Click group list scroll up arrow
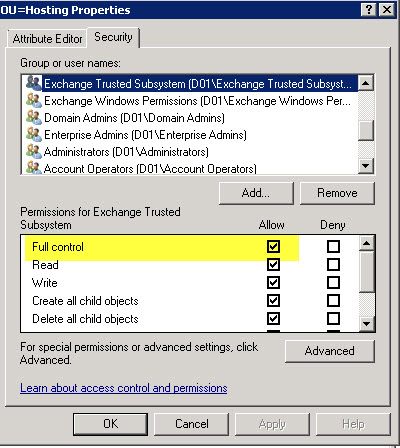Screen dimensions: 400x448 pos(366,83)
